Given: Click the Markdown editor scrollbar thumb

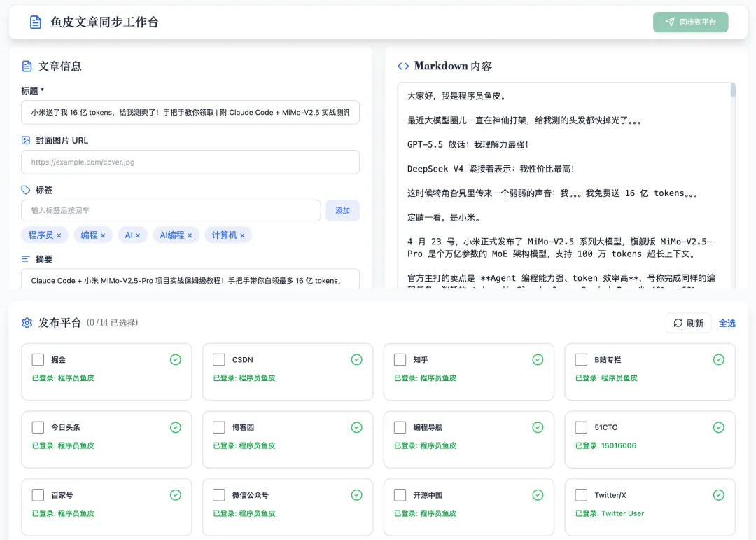Looking at the screenshot, I should click(733, 90).
